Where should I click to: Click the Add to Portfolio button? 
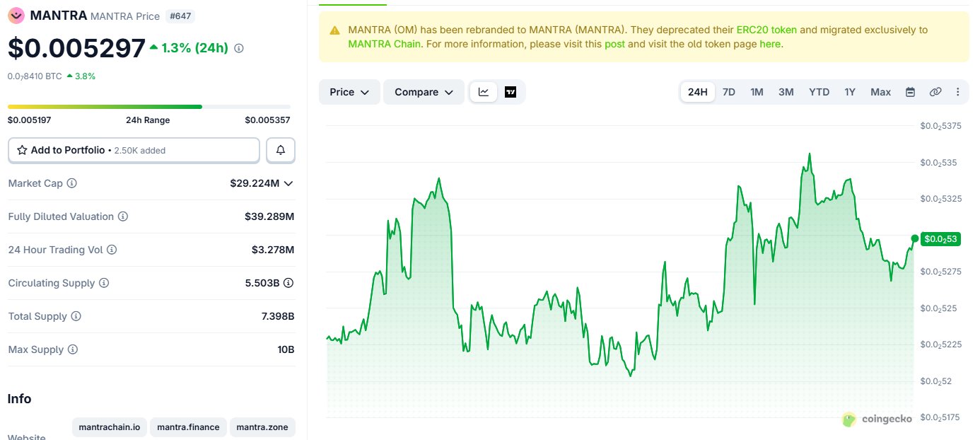click(x=134, y=150)
